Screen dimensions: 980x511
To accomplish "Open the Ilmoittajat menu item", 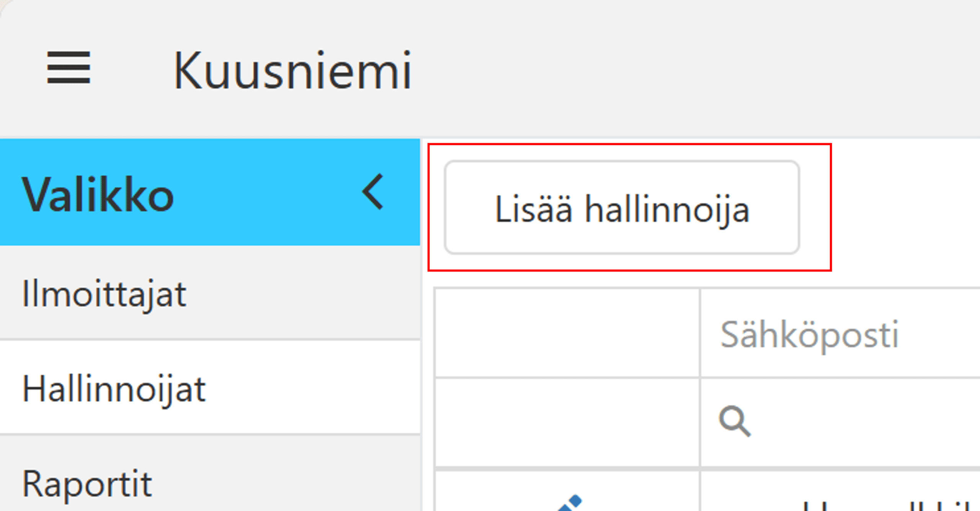I will pyautogui.click(x=104, y=294).
